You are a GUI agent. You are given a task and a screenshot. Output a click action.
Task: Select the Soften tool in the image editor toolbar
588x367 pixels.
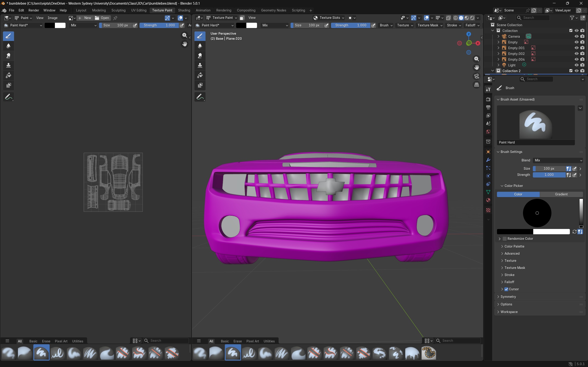click(x=9, y=46)
